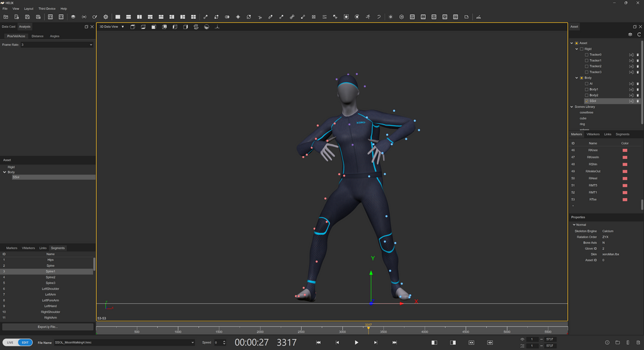The image size is (644, 350).
Task: Click the running figure icon in the toolbar
Action: (367, 17)
